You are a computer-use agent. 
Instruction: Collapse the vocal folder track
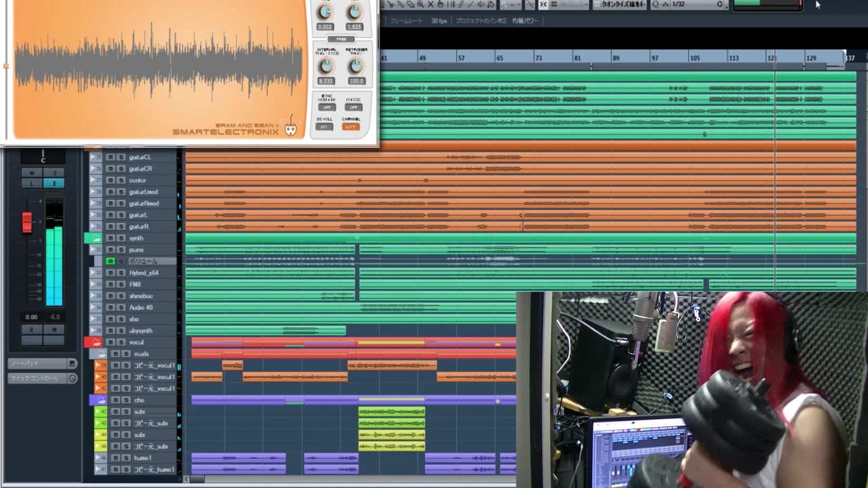(96, 342)
